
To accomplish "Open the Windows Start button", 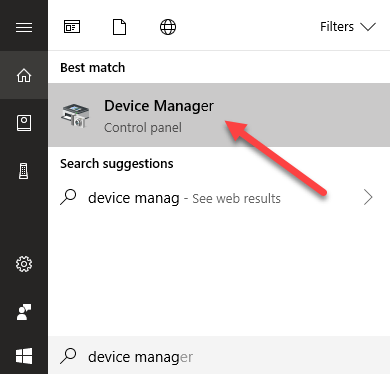I will coord(24,356).
